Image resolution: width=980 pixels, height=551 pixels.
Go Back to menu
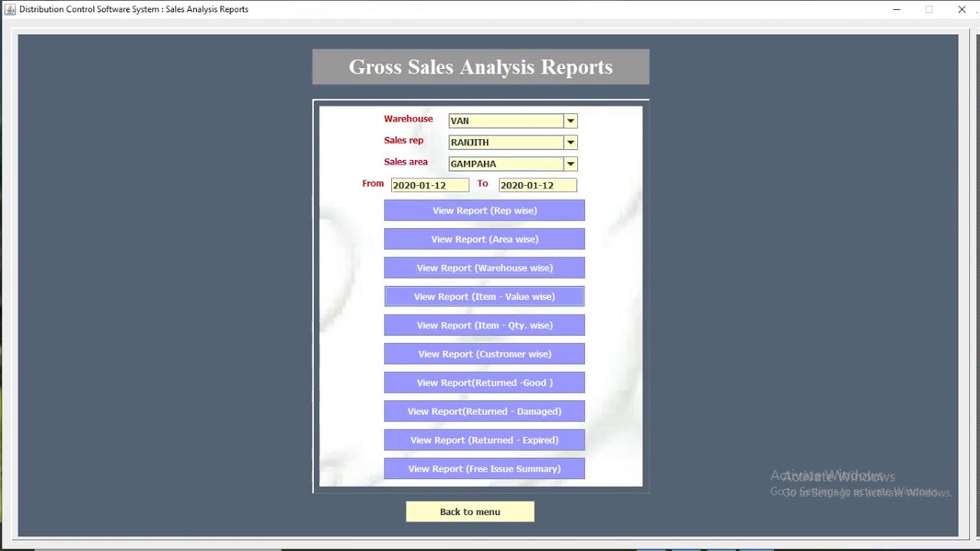pos(470,512)
